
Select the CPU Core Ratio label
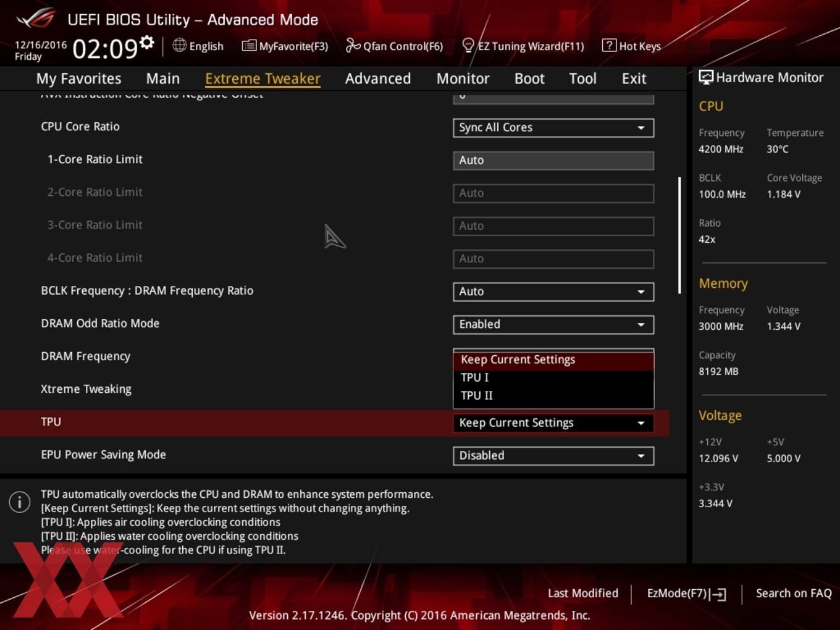pyautogui.click(x=80, y=126)
